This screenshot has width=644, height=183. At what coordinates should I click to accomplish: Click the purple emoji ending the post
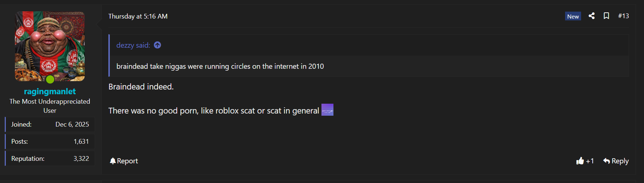click(x=327, y=110)
